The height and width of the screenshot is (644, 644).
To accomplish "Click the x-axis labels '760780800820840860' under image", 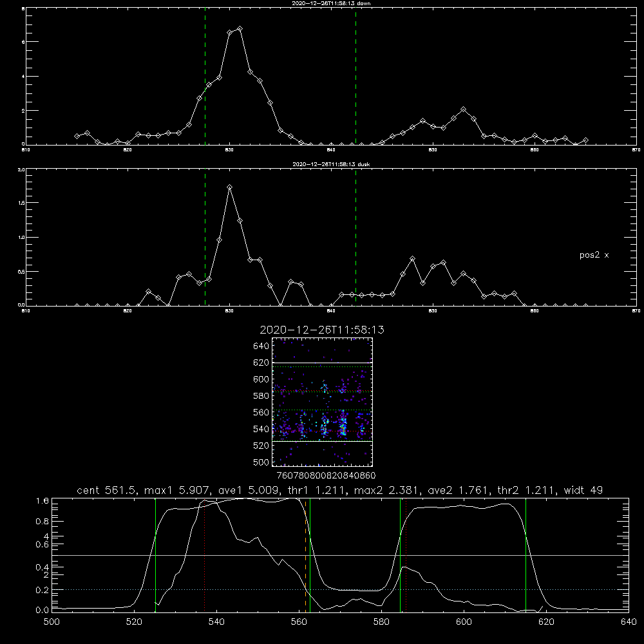I will (x=326, y=476).
